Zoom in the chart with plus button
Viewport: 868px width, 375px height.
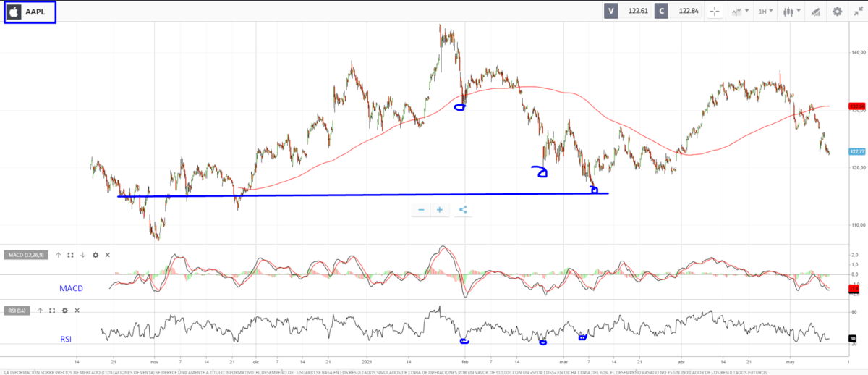pyautogui.click(x=439, y=210)
